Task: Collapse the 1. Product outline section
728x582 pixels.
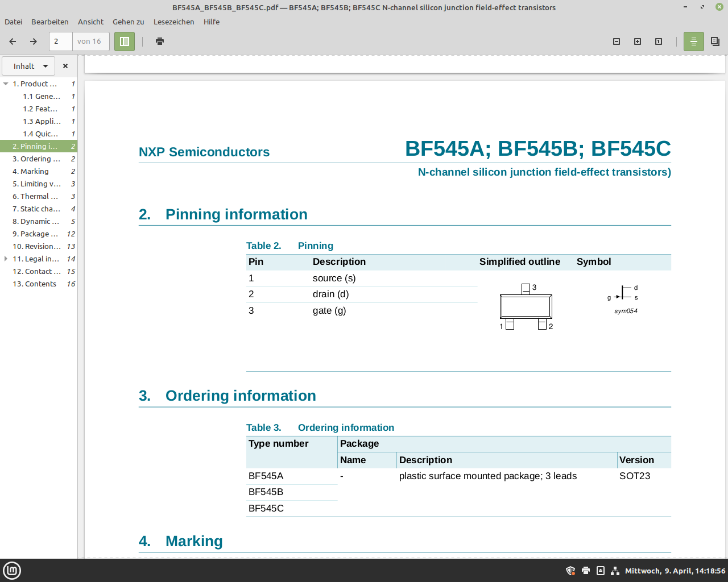Action: [x=6, y=84]
